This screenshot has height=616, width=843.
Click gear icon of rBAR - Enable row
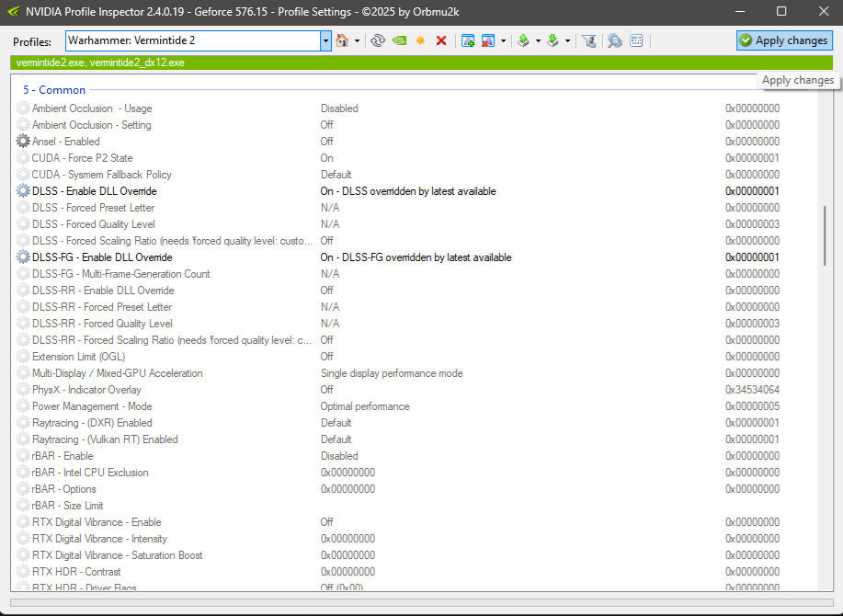(x=23, y=456)
